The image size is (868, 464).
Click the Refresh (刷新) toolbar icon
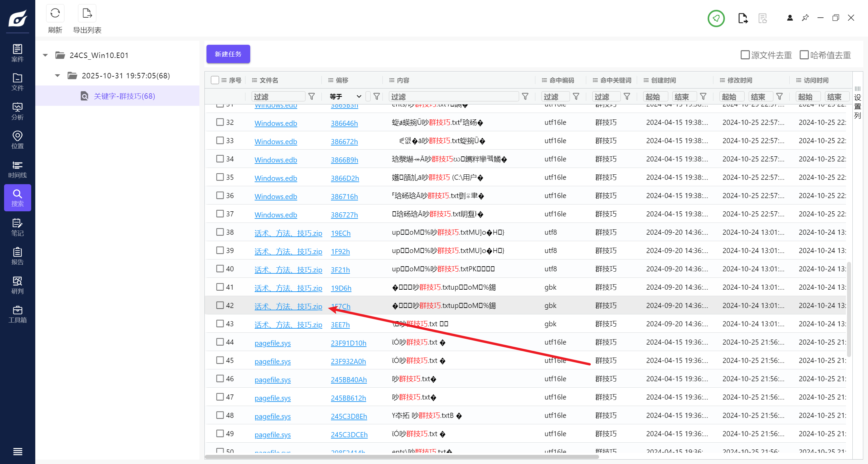(55, 14)
